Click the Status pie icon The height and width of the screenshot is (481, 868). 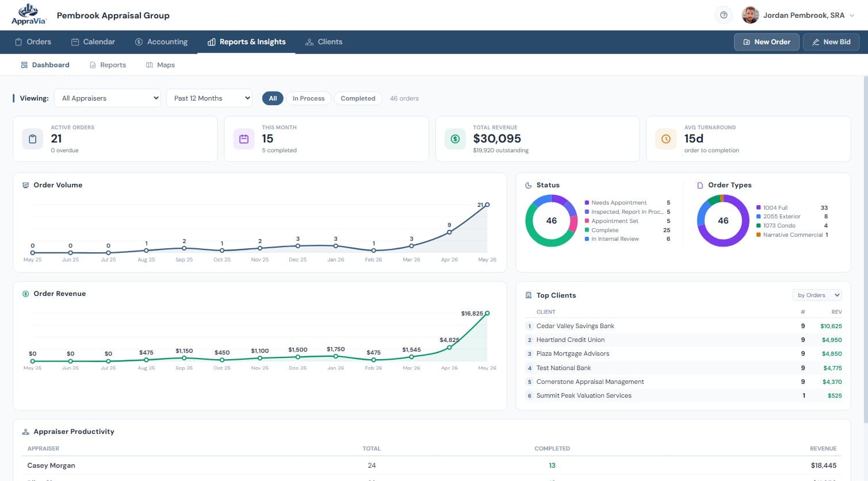(x=528, y=185)
